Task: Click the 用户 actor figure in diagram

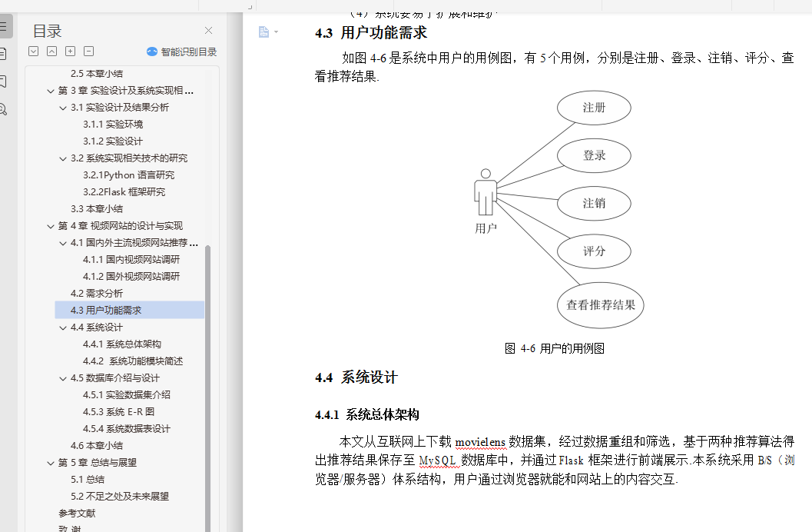Action: click(x=486, y=192)
